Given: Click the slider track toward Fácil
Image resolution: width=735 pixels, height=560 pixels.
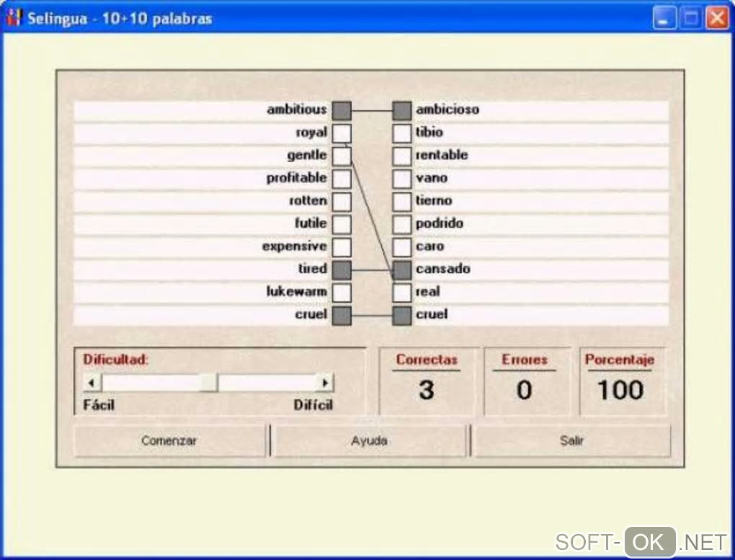Looking at the screenshot, I should click(x=151, y=383).
